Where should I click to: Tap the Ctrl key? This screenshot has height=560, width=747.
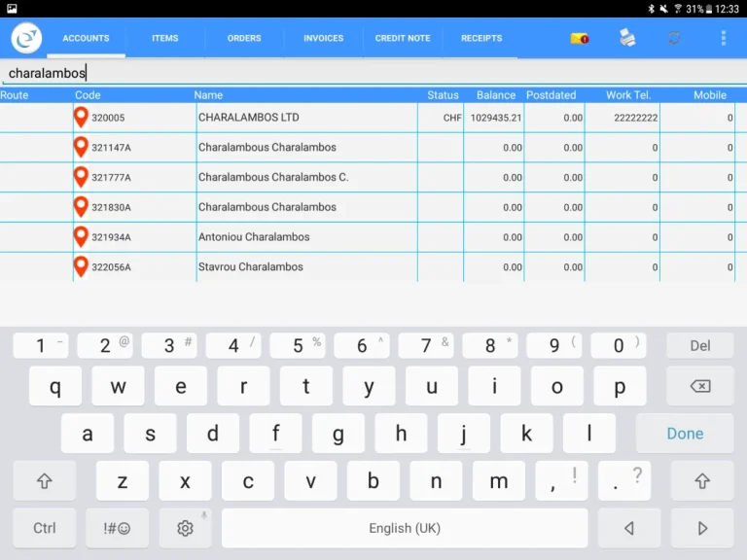pos(45,528)
